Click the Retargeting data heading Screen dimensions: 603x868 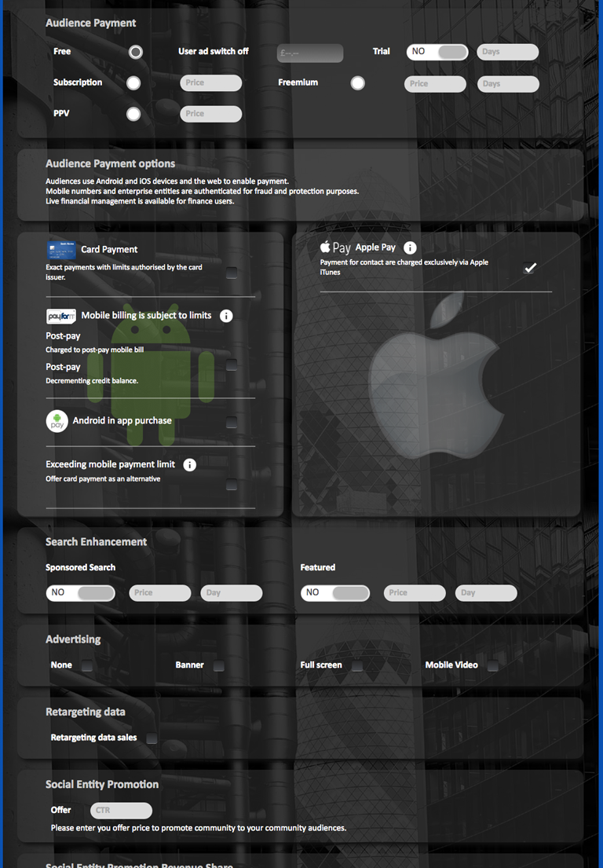tap(86, 712)
